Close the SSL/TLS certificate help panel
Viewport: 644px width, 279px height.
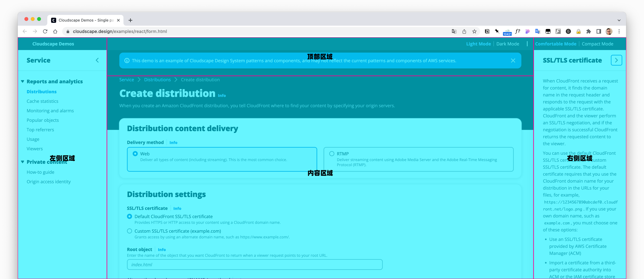click(616, 60)
